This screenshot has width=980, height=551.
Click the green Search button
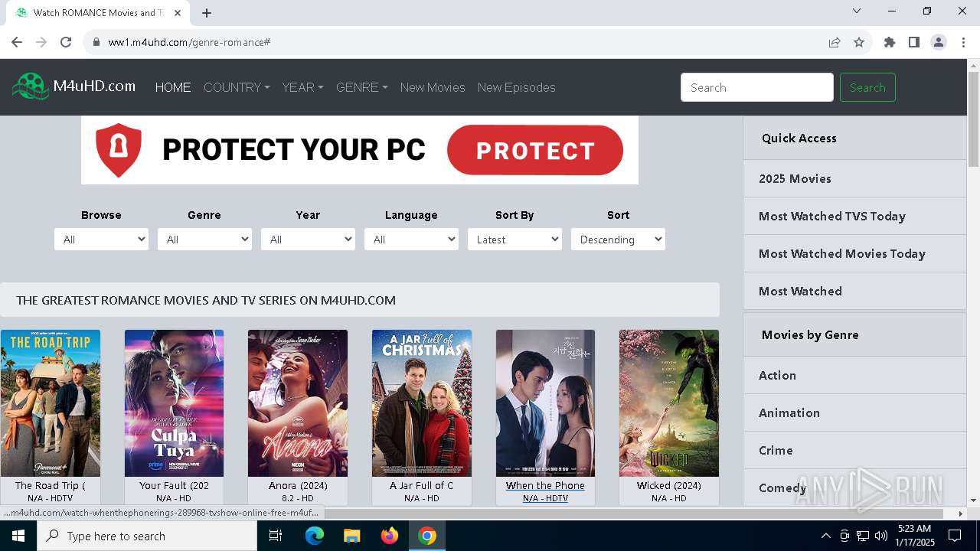867,87
